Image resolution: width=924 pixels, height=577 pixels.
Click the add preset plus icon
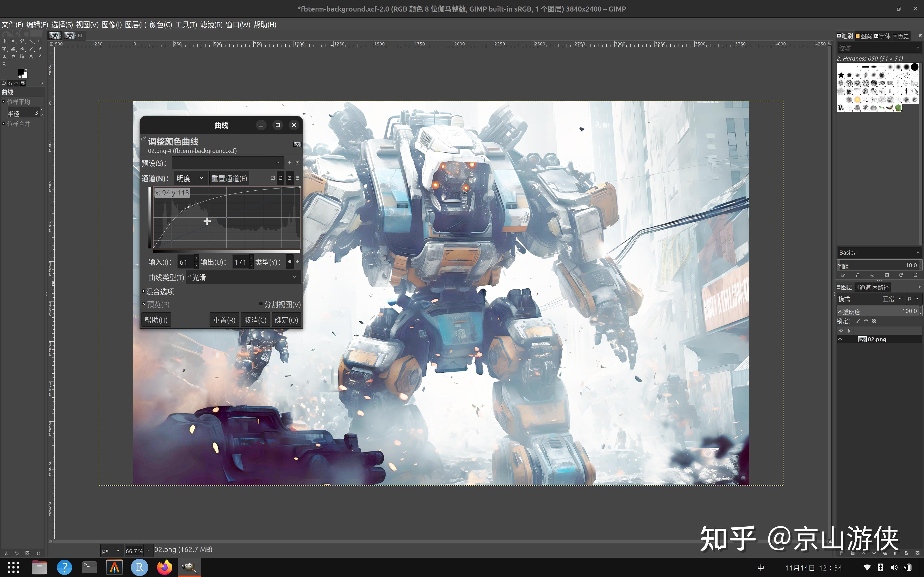(x=289, y=163)
